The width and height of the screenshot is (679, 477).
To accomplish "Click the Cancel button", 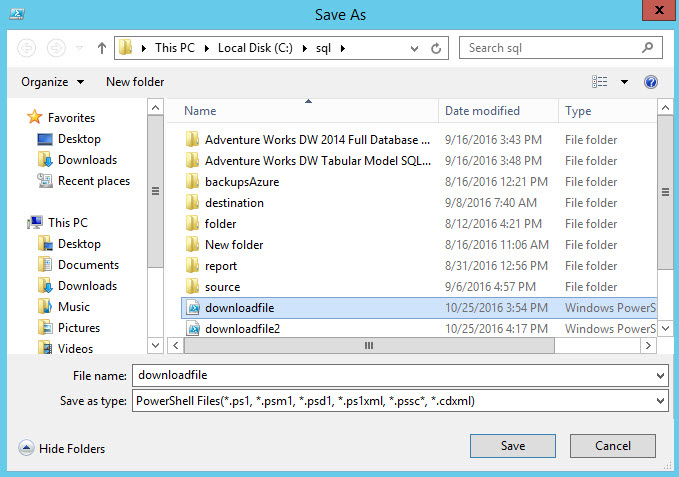I will point(613,446).
